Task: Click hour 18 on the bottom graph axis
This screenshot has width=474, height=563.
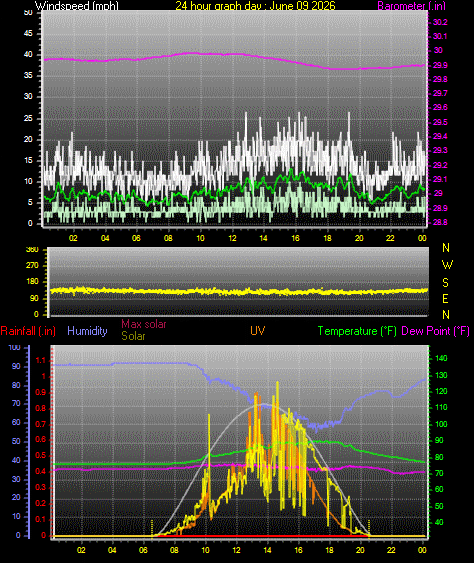Action: [x=329, y=550]
